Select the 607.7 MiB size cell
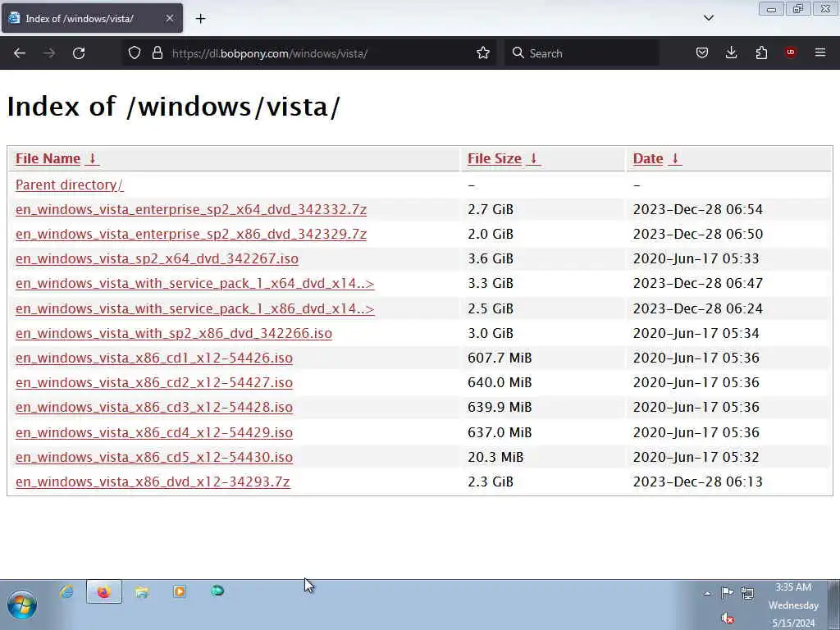This screenshot has height=630, width=840. [500, 358]
